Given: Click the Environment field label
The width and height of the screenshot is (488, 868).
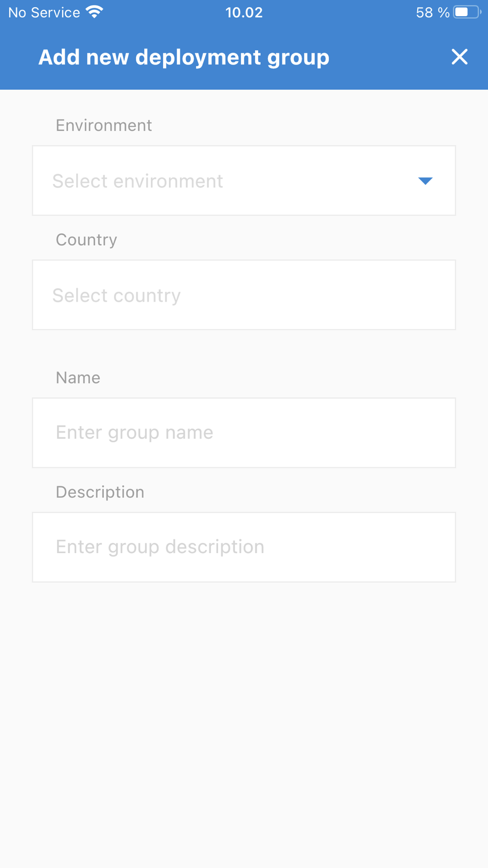Looking at the screenshot, I should 104,125.
